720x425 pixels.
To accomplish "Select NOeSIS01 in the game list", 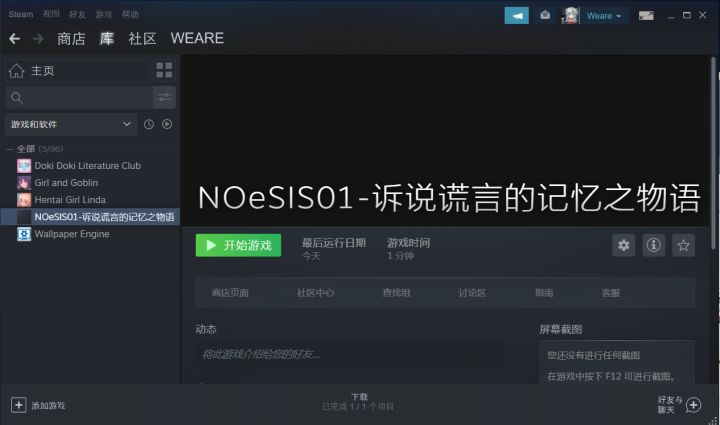I will click(x=90, y=217).
